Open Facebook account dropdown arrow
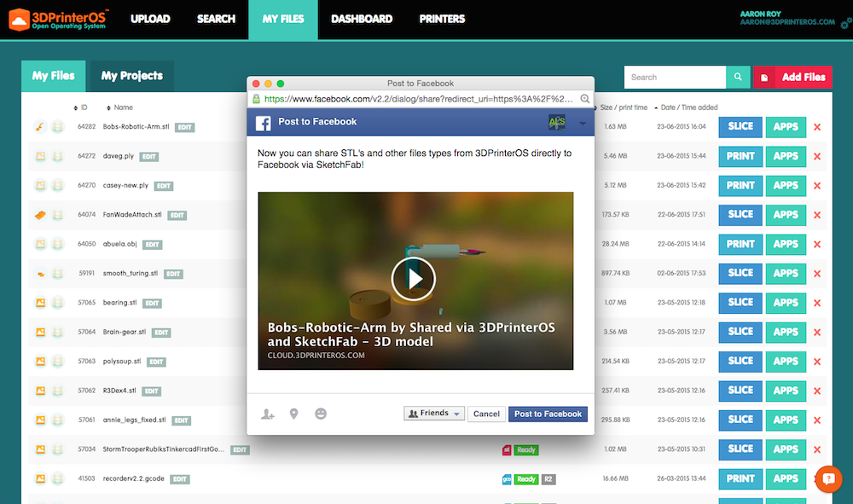The height and width of the screenshot is (504, 853). pyautogui.click(x=583, y=124)
